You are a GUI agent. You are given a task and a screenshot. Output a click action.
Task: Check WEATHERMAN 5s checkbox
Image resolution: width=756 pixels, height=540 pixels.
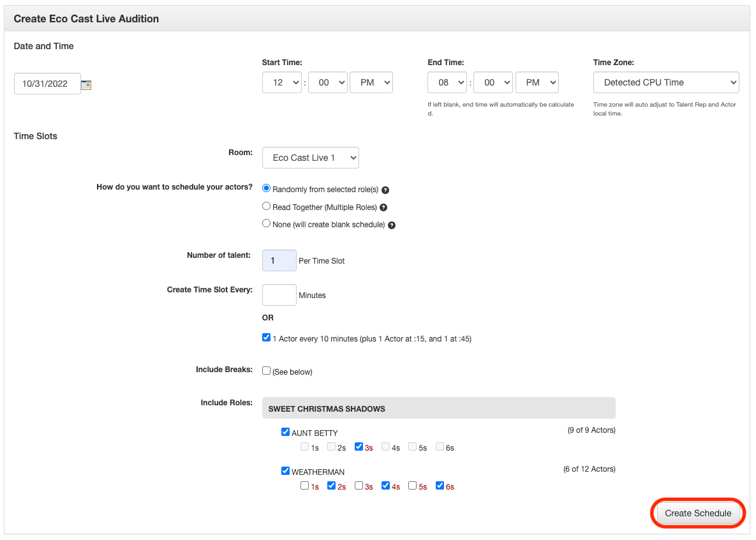click(412, 486)
